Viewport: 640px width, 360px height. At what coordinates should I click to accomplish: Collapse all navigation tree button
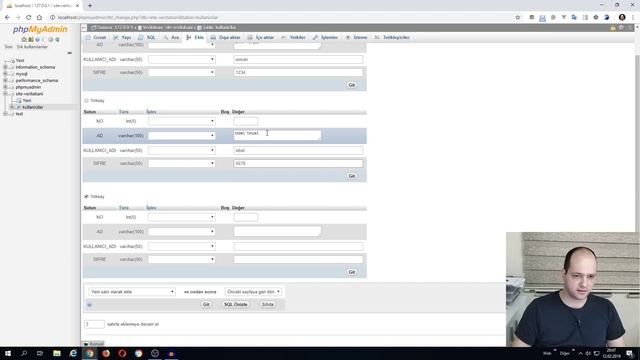coord(69,53)
